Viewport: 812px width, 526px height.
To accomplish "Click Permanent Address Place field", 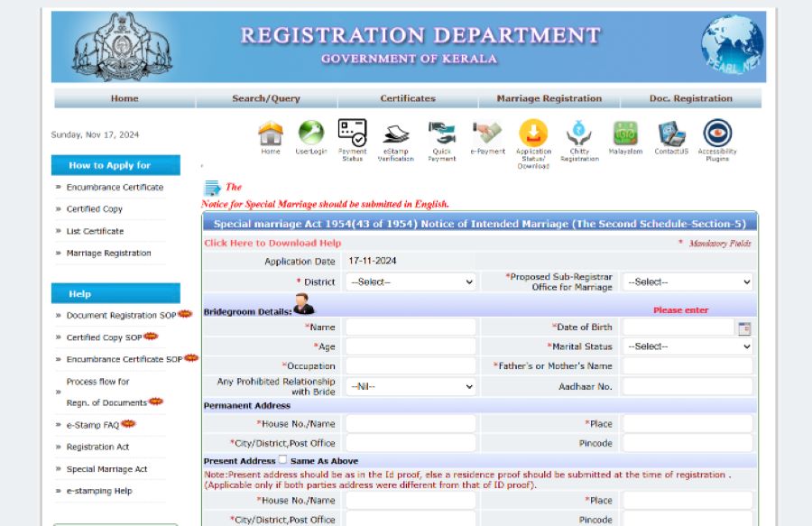I will (x=687, y=424).
